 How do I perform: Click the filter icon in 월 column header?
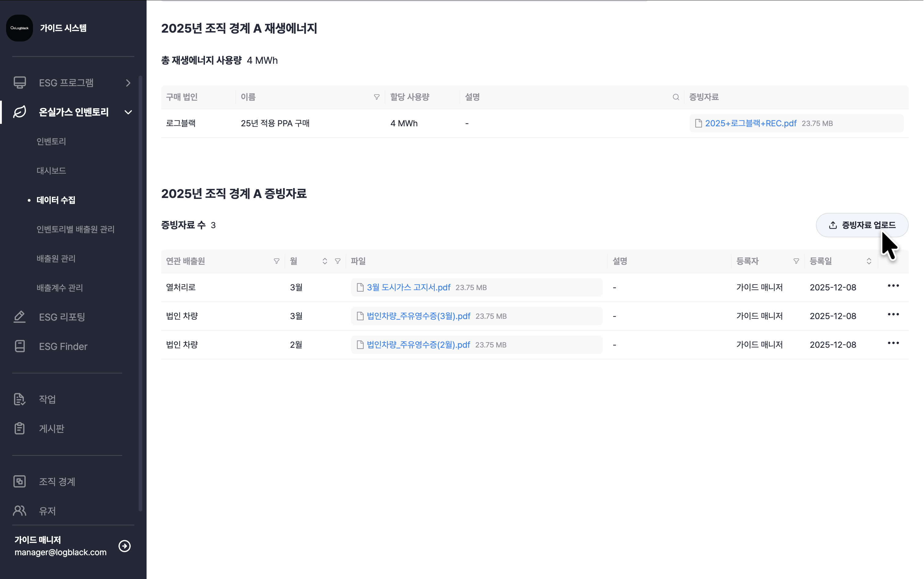338,261
